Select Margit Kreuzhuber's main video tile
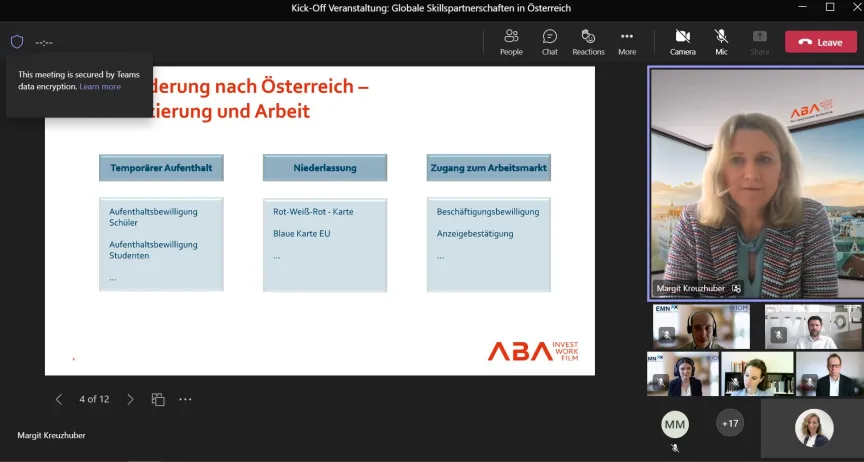The height and width of the screenshot is (462, 864). pos(756,184)
